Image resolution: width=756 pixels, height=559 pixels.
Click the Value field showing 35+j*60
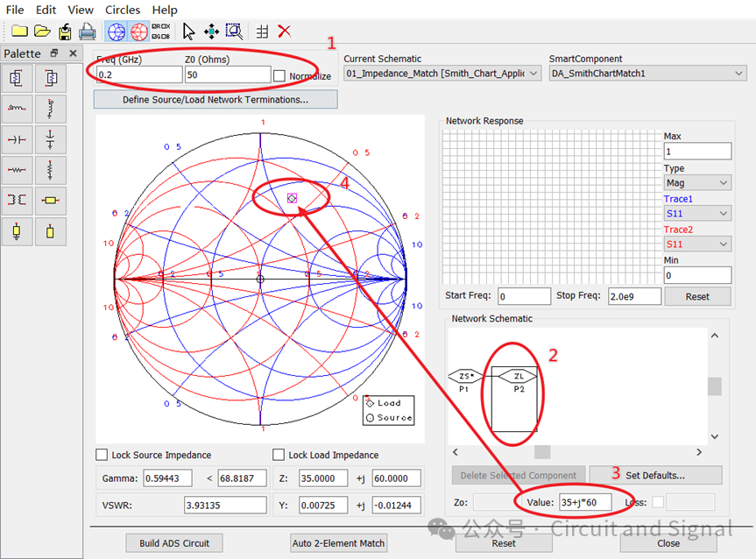[585, 503]
